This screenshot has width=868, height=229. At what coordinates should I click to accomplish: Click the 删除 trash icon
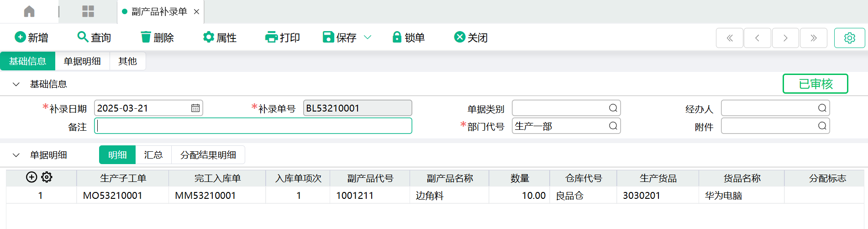146,37
